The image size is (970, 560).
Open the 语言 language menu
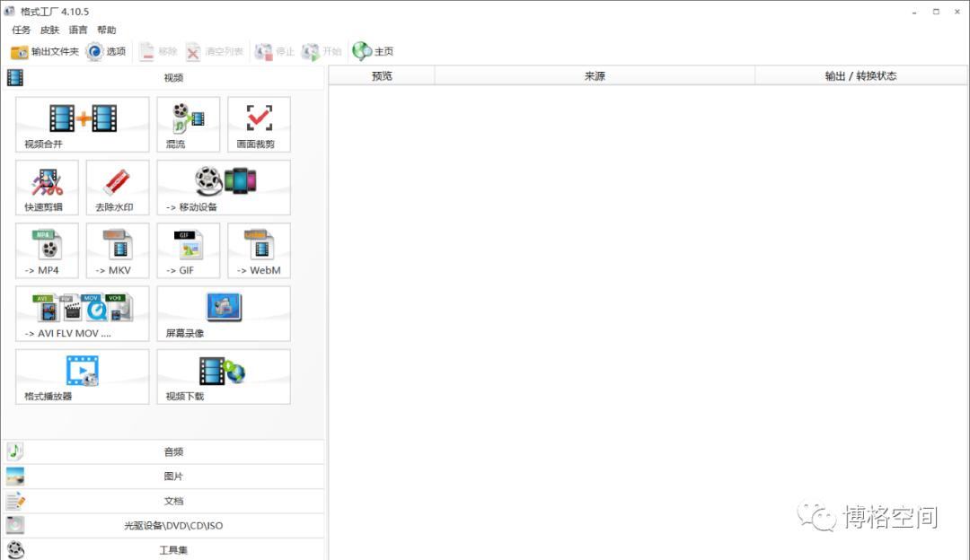coord(78,30)
